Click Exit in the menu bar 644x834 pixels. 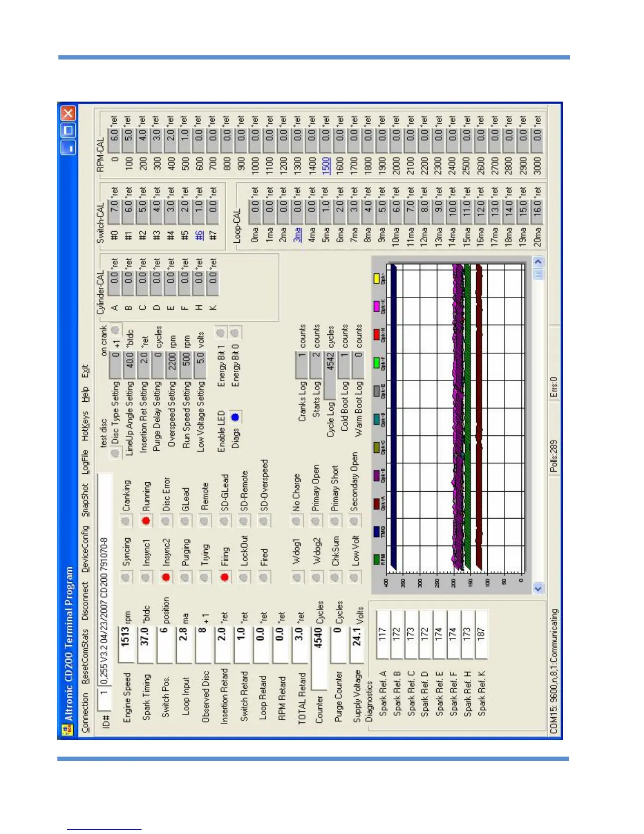[85, 371]
